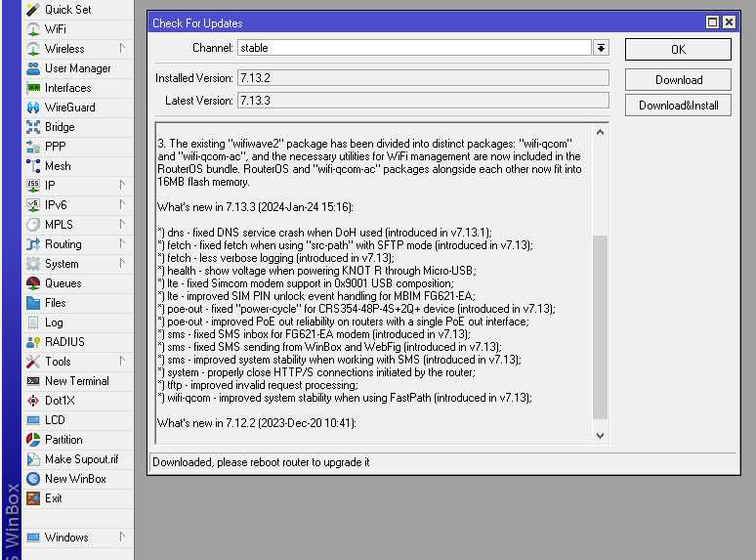Click the IPv6 menu icon

[x=33, y=205]
